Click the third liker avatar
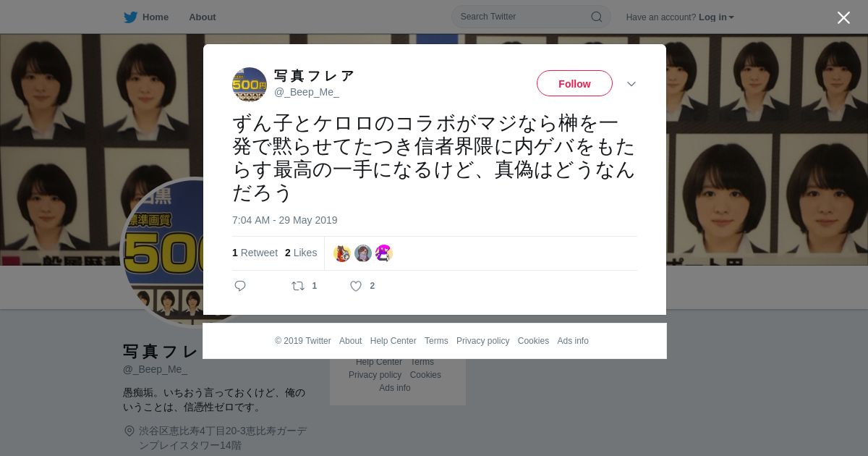 pos(384,253)
